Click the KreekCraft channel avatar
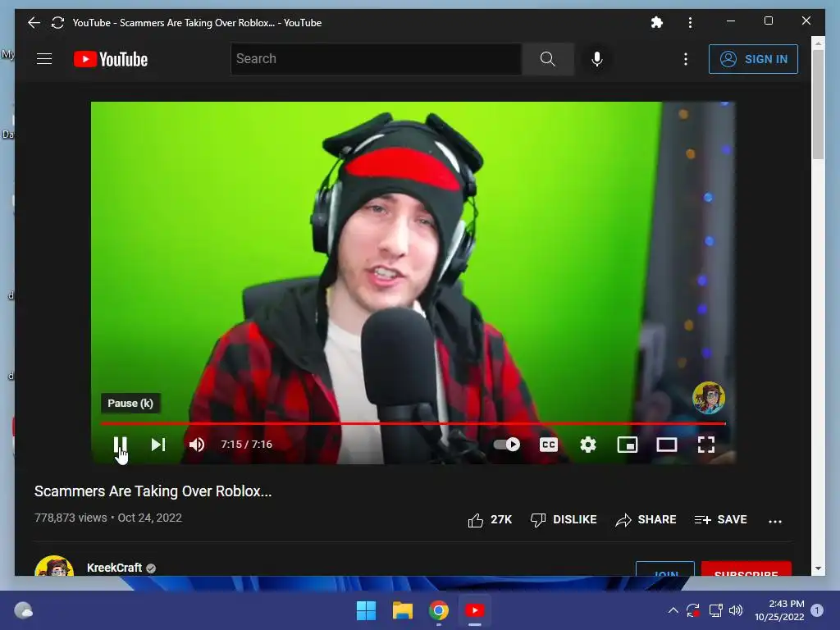The height and width of the screenshot is (630, 840). [x=54, y=566]
